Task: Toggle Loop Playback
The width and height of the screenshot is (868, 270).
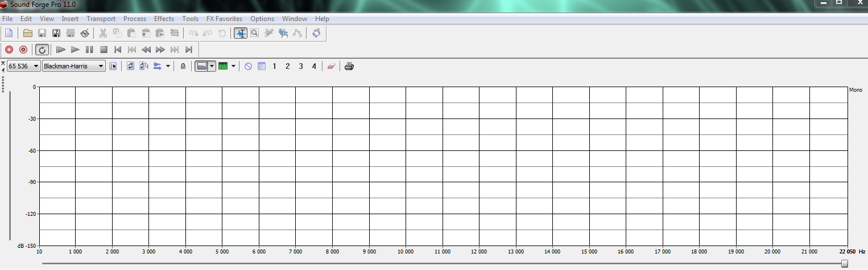Action: tap(42, 50)
